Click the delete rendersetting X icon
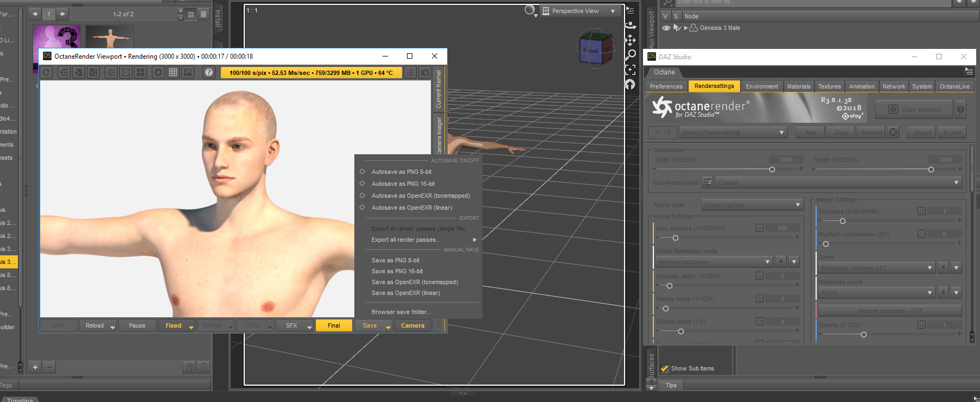 893,132
